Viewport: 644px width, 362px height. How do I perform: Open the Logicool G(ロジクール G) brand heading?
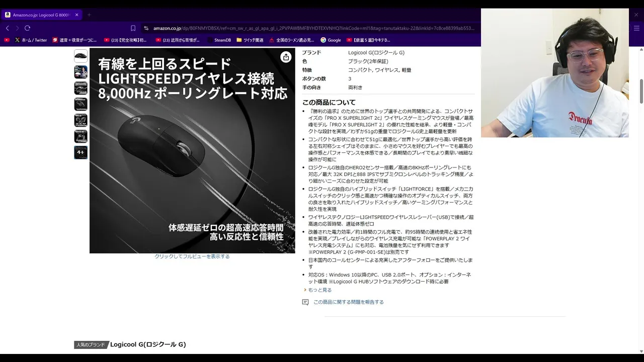point(148,344)
